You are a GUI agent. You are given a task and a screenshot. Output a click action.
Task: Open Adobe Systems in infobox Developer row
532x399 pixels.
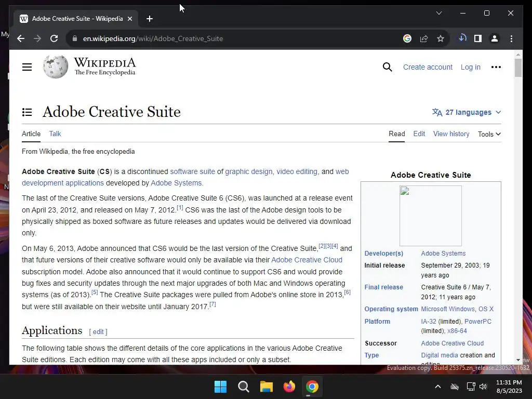(443, 254)
